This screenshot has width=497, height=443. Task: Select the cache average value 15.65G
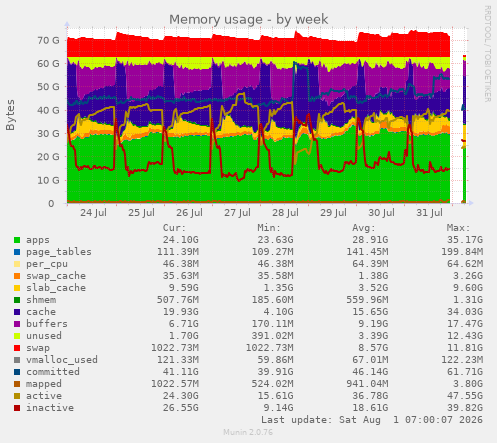pos(370,312)
